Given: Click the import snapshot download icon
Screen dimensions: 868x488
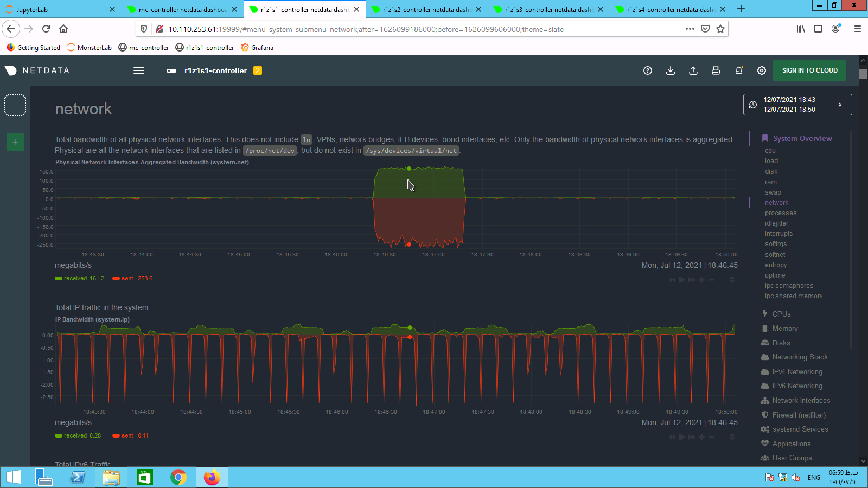Looking at the screenshot, I should pos(671,70).
